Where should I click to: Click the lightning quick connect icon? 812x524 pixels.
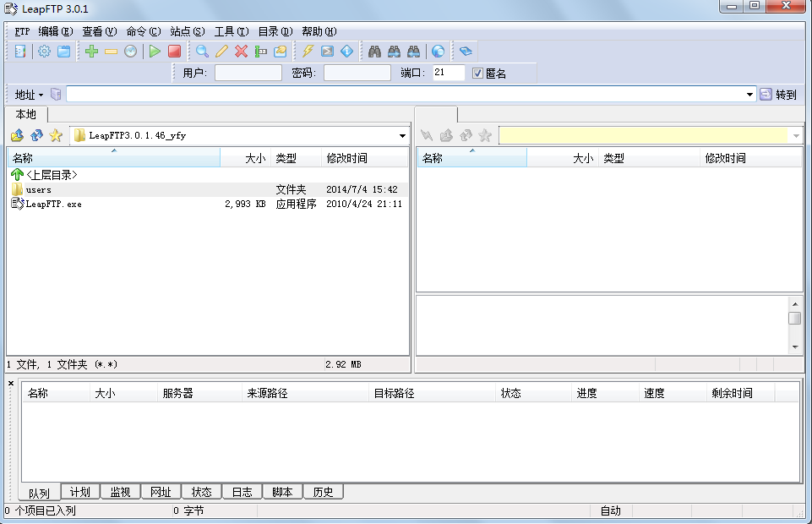[x=308, y=52]
